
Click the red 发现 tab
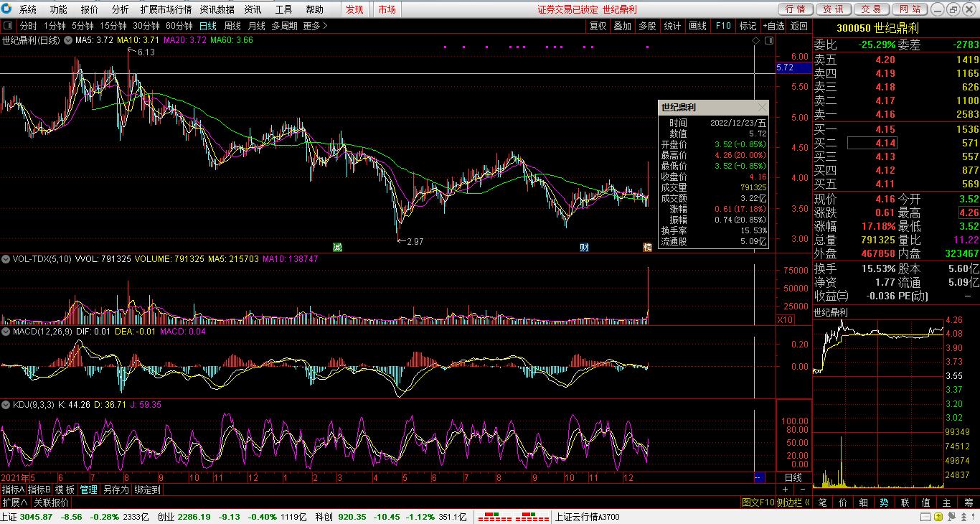[x=354, y=9]
